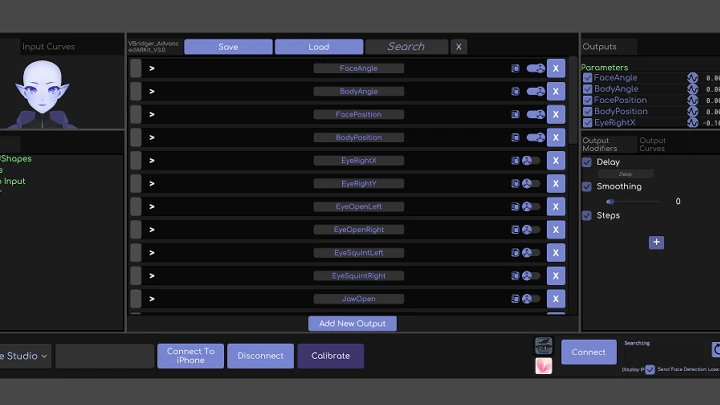Toggle the BodyAngle row switch
This screenshot has height=405, width=720.
pyautogui.click(x=535, y=91)
